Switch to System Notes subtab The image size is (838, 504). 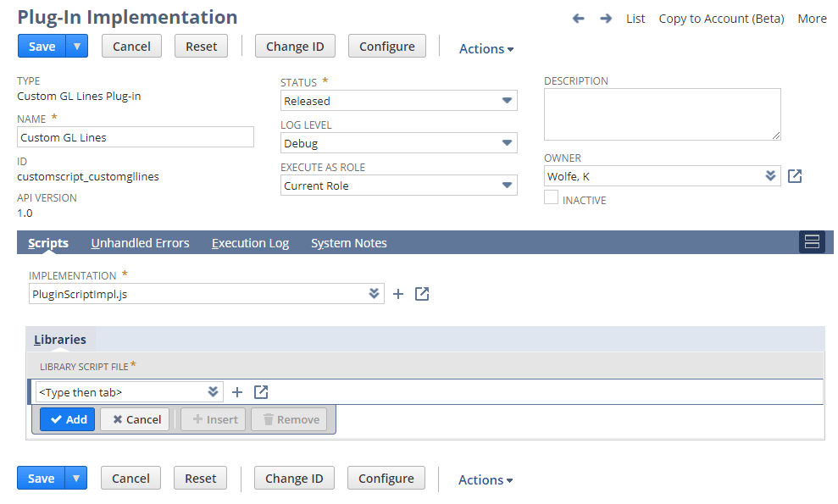point(349,243)
